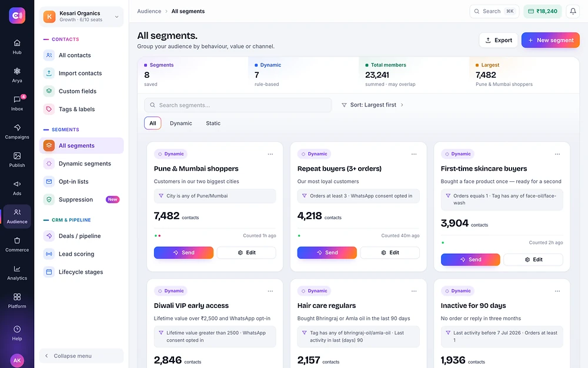Screen dimensions: 588x368
Task: Edit the Repeat buyers (3+ orders) segment
Action: pyautogui.click(x=390, y=253)
